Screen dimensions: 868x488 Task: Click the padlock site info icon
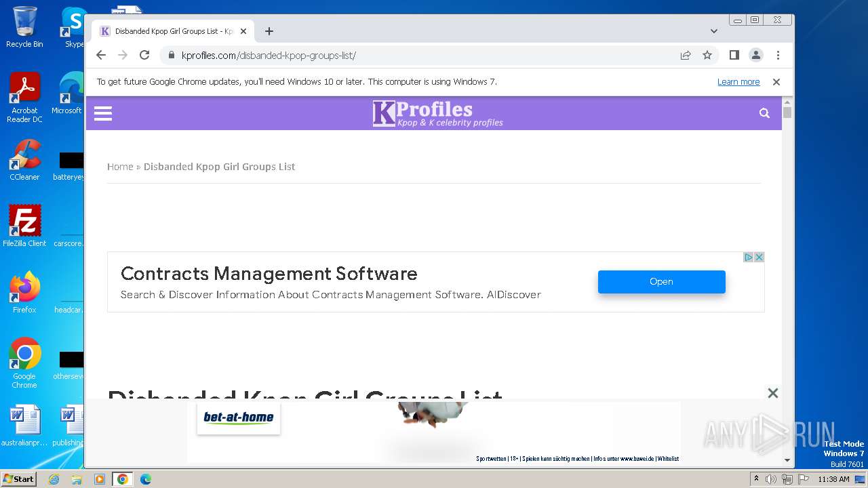[x=171, y=56]
